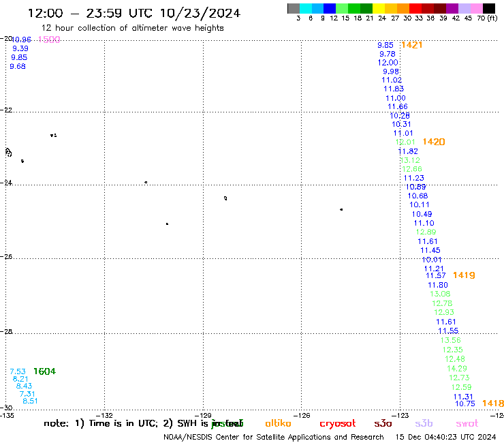
Task: Click the s3a satellite legend label
Action: [383, 424]
